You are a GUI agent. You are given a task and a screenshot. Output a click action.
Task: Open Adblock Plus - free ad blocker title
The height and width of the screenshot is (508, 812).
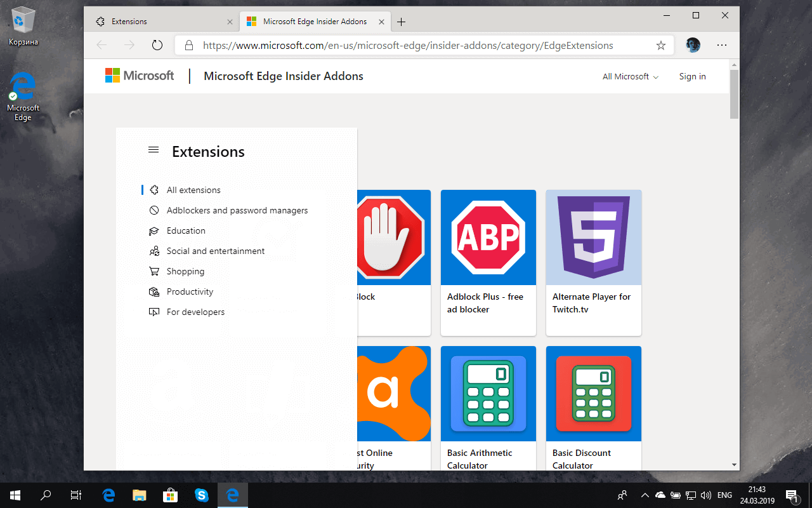[x=485, y=303]
